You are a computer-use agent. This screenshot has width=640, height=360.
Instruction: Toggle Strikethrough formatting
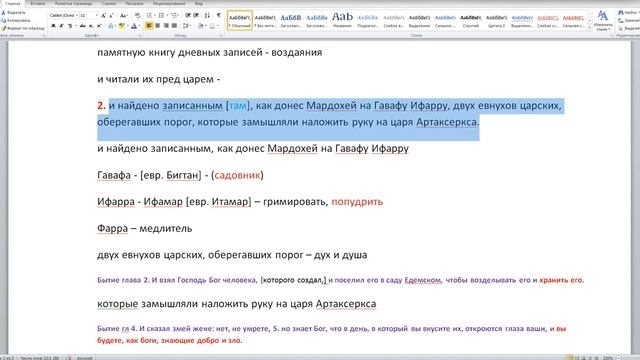(82, 26)
